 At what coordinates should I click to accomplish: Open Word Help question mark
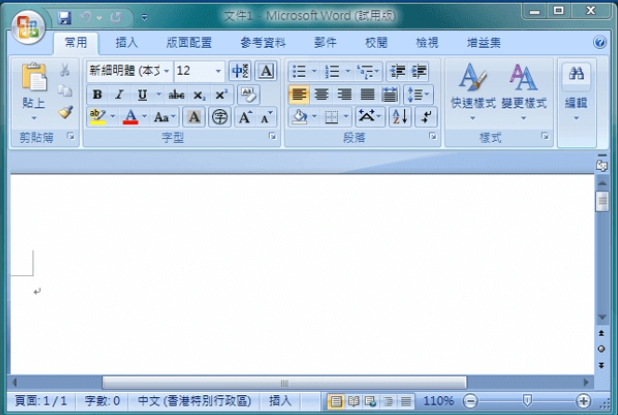[x=599, y=42]
